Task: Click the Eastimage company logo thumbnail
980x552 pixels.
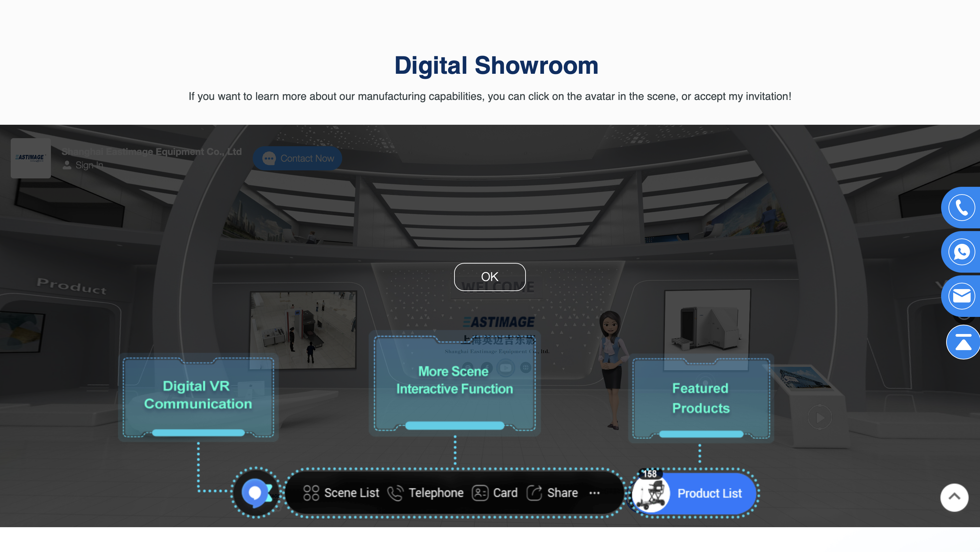Action: (30, 158)
